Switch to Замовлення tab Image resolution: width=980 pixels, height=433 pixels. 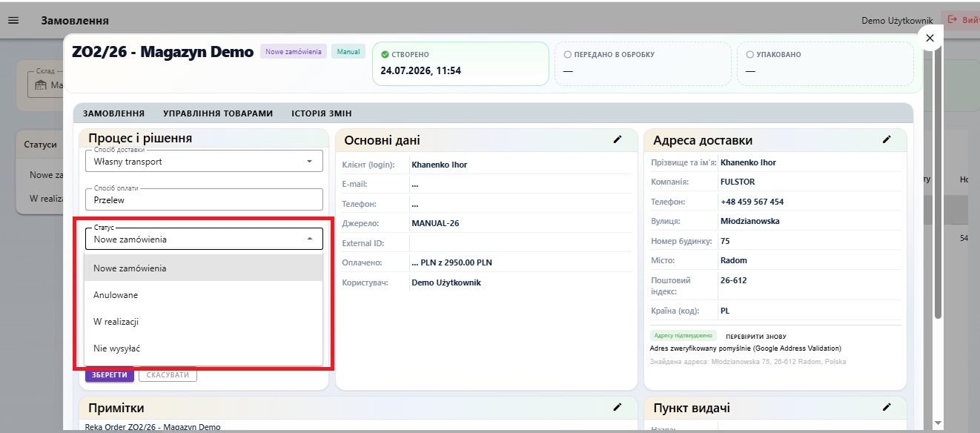(x=113, y=113)
